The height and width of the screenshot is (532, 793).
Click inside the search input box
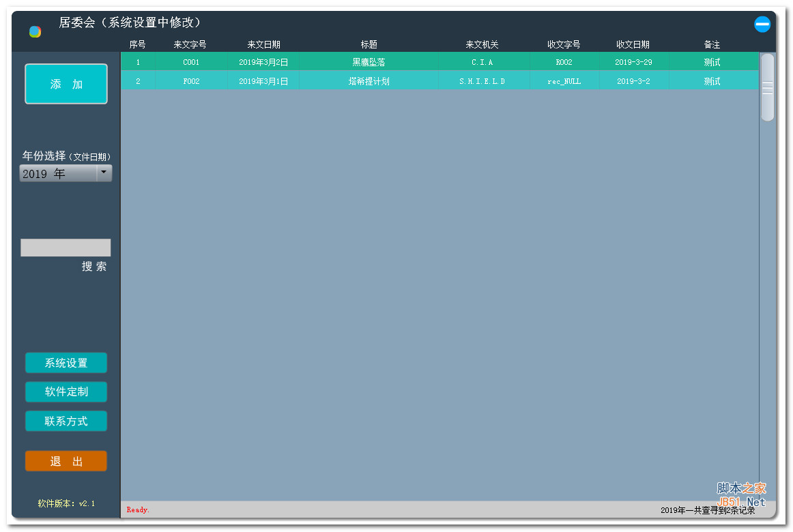66,247
